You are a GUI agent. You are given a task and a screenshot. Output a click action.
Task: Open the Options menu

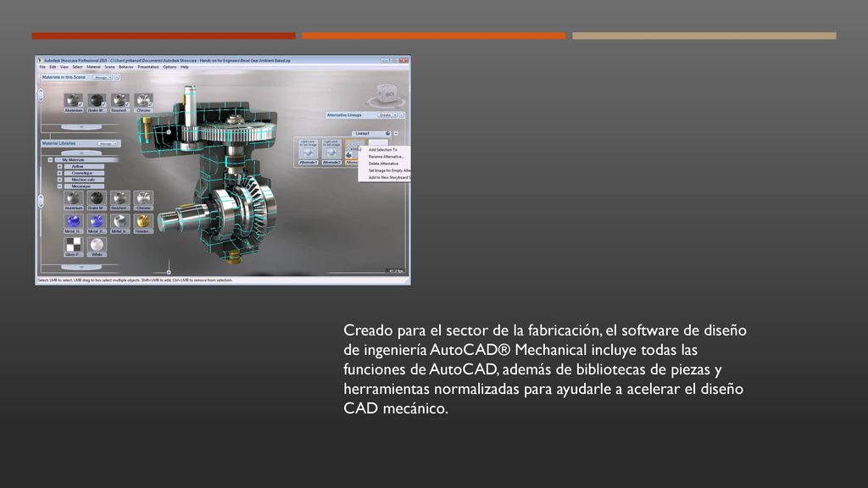point(170,67)
